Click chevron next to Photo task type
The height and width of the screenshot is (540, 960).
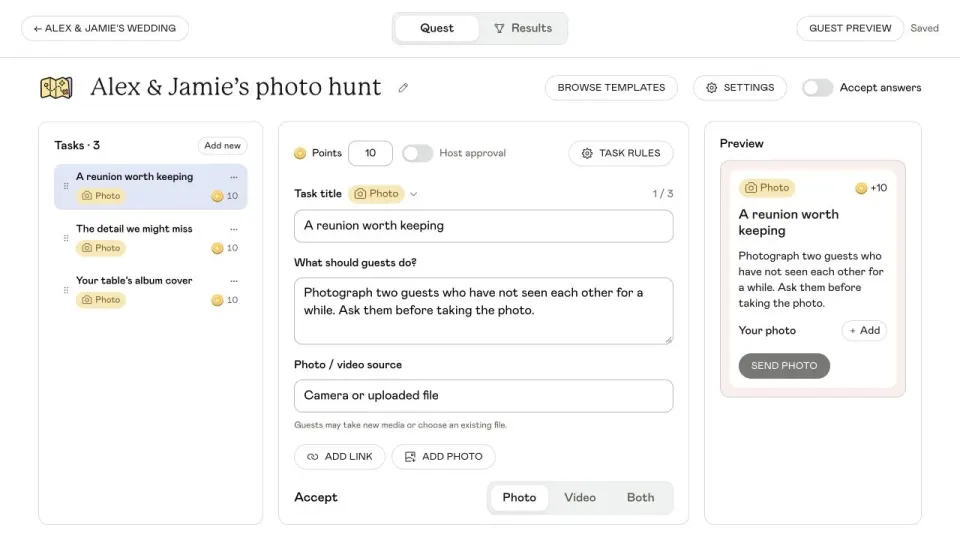coord(414,194)
